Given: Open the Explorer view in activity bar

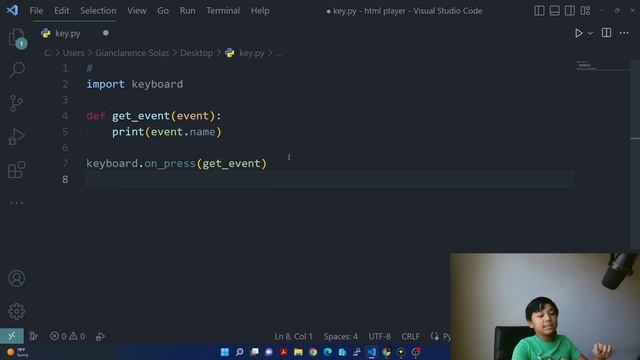Looking at the screenshot, I should 16,38.
